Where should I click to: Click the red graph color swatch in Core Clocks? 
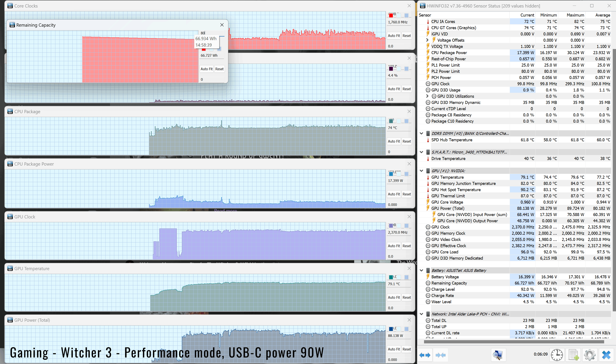391,15
